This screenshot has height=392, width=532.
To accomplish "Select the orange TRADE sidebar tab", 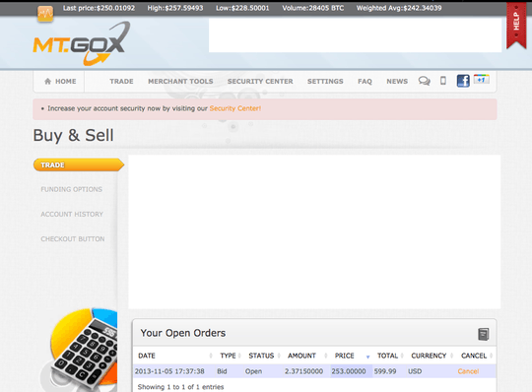I will click(79, 164).
